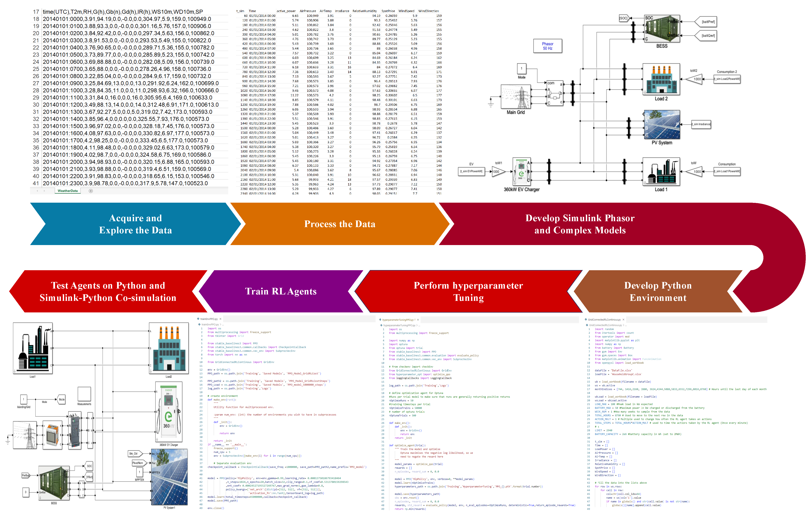Add a new sheet with plus button

tap(91, 191)
